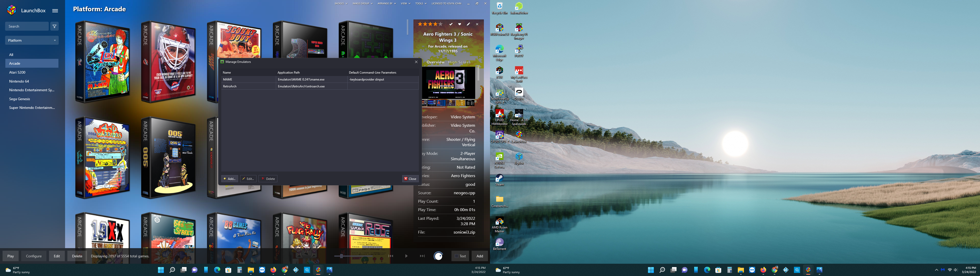Open Cinebench folder on the desktop

coord(499,201)
